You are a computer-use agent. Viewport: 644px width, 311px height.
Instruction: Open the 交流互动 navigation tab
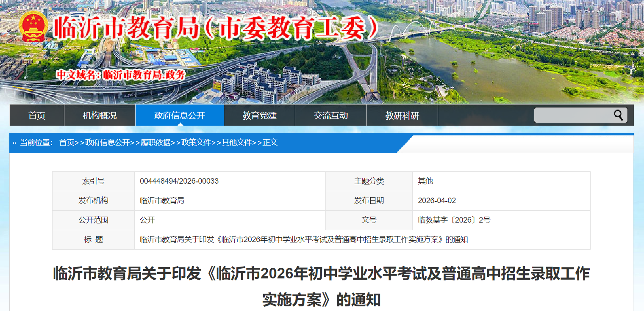331,115
